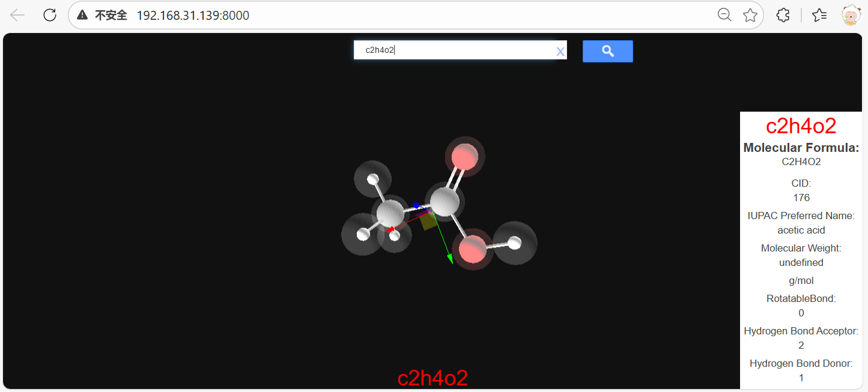Screen dimensions: 868x392
Task: Click the double-bonded oxygen atom at top
Action: [464, 157]
